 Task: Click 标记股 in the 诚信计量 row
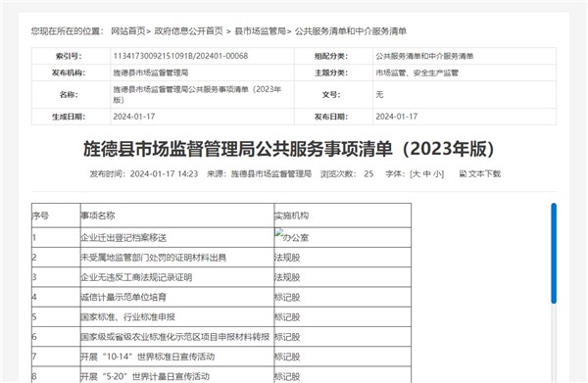(x=287, y=297)
